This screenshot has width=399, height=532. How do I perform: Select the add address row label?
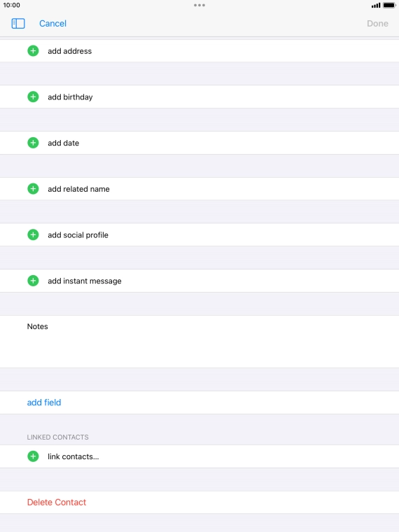(69, 51)
